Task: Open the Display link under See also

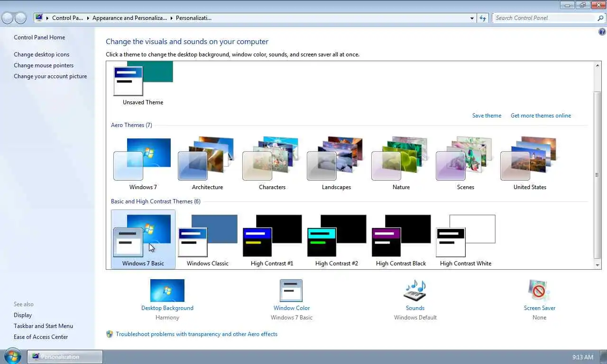Action: (x=23, y=315)
